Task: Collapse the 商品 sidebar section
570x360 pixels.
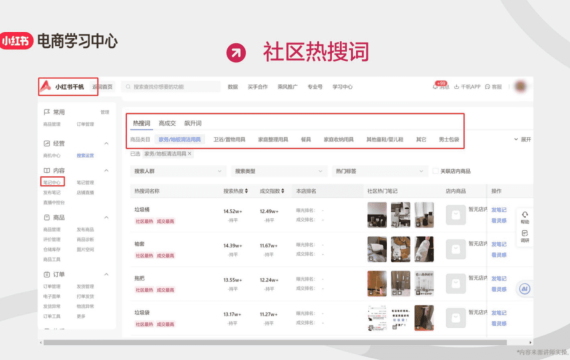Action: 106,217
